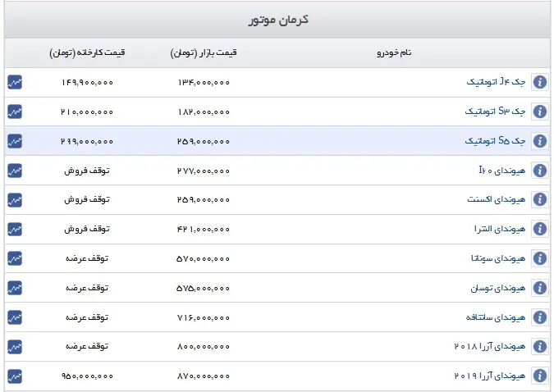554x392 pixels.
Task: Show price chart for هیوندای سوناتا
Action: (15, 258)
